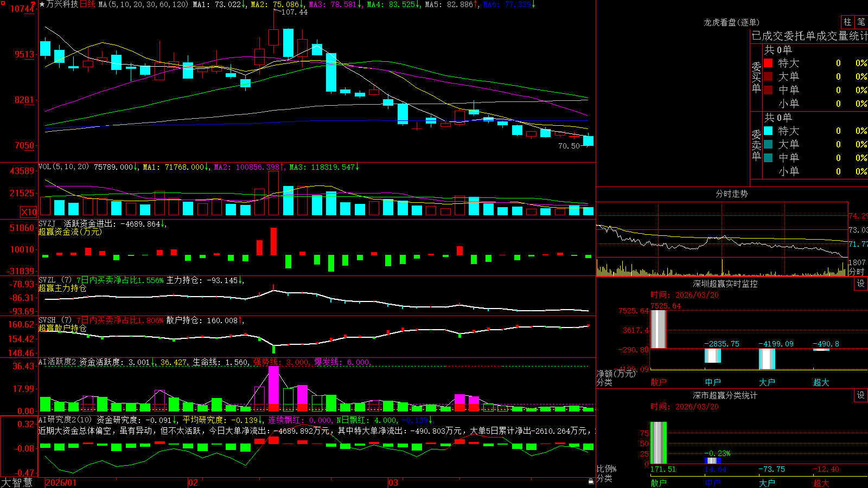Image resolution: width=868 pixels, height=488 pixels.
Task: Click the 107.44 high price label
Action: coord(293,12)
